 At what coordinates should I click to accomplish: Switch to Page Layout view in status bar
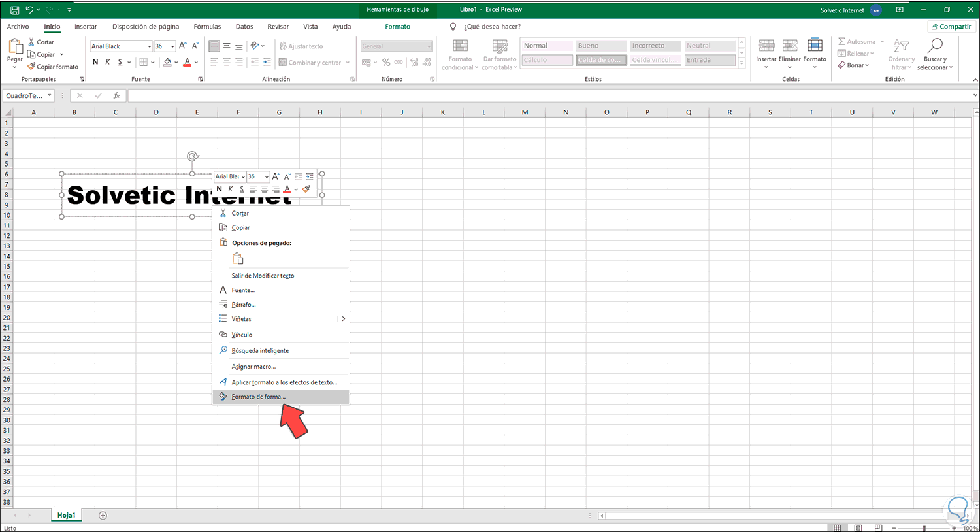(x=858, y=527)
